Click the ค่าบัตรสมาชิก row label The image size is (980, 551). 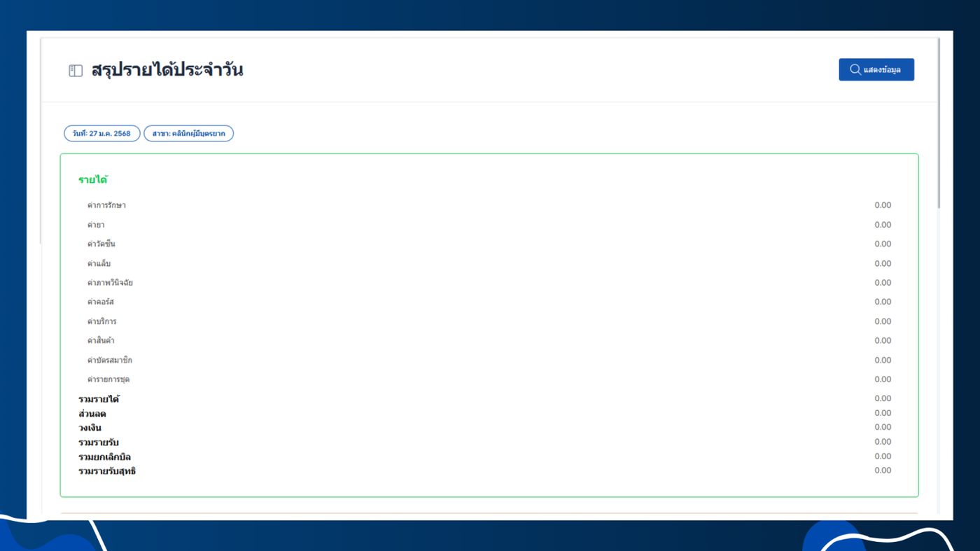tap(110, 360)
